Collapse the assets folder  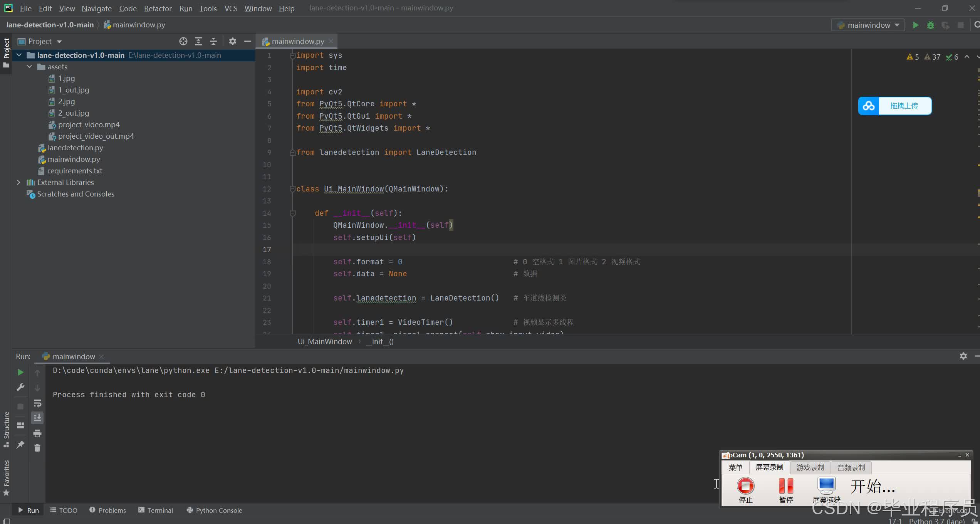[x=29, y=67]
